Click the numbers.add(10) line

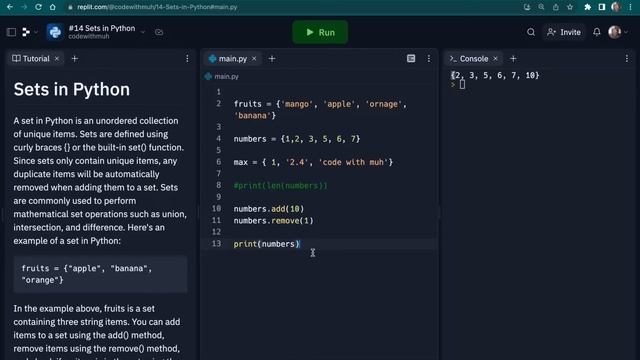(269, 209)
